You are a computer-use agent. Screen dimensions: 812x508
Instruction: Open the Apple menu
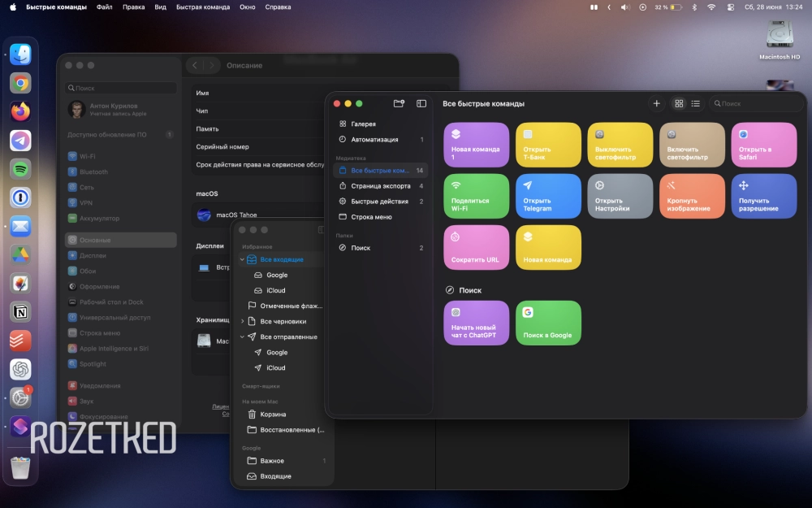pos(13,7)
